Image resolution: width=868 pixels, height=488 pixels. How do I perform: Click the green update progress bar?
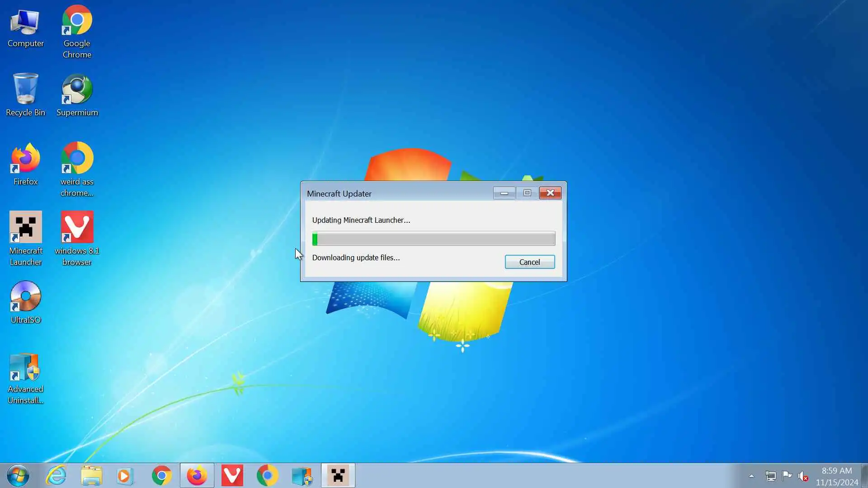pyautogui.click(x=433, y=239)
